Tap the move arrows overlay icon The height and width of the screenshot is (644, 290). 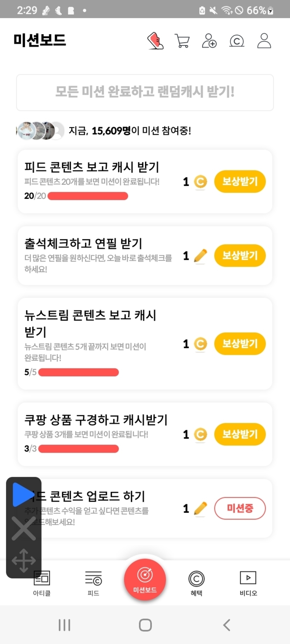24,561
